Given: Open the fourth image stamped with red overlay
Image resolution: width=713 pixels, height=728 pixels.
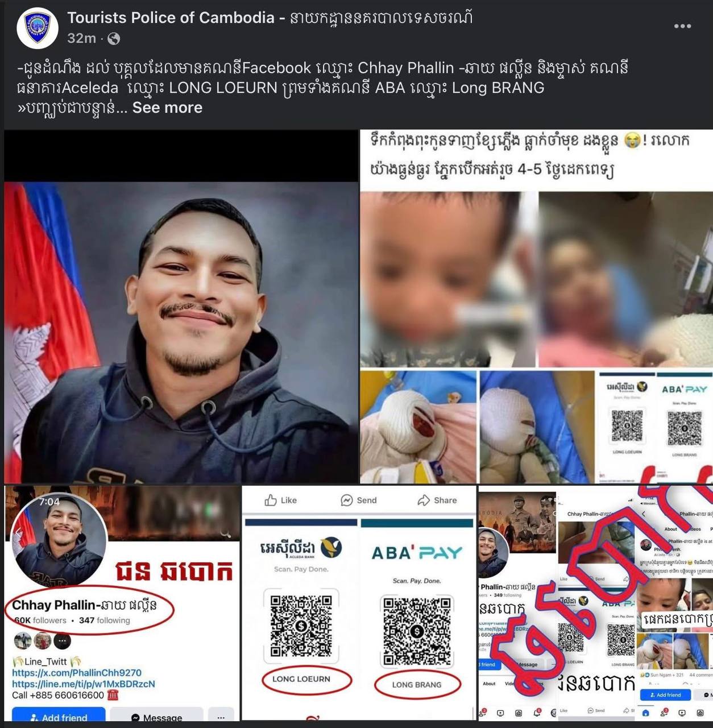Looking at the screenshot, I should coord(596,603).
